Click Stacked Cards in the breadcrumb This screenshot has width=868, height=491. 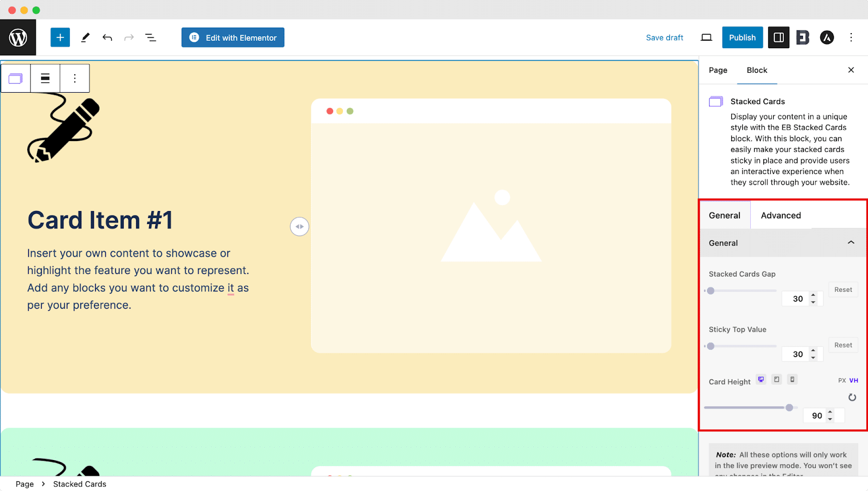(x=80, y=484)
